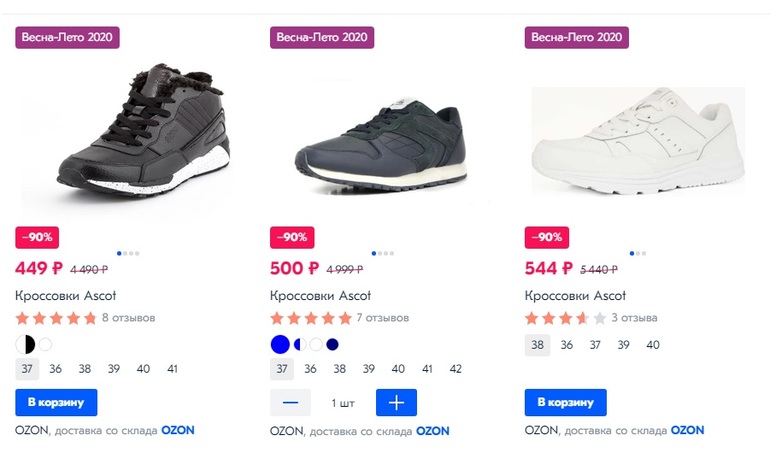This screenshot has width=770, height=453.
Task: Click the OZON warehouse link under the white sneakers
Action: [x=687, y=430]
